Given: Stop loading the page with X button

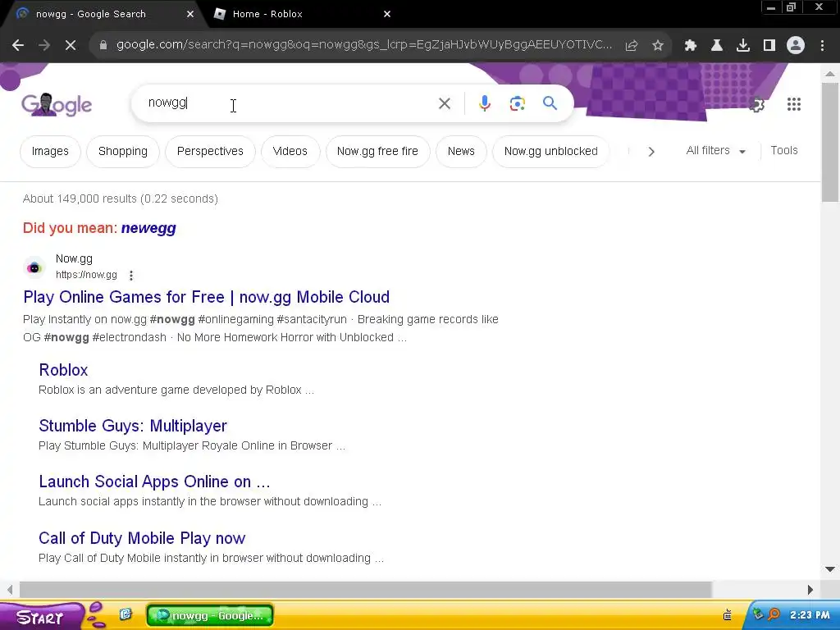Looking at the screenshot, I should (x=71, y=46).
